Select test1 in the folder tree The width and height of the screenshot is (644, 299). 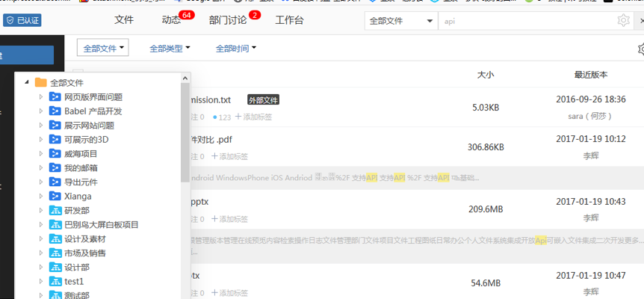[74, 282]
